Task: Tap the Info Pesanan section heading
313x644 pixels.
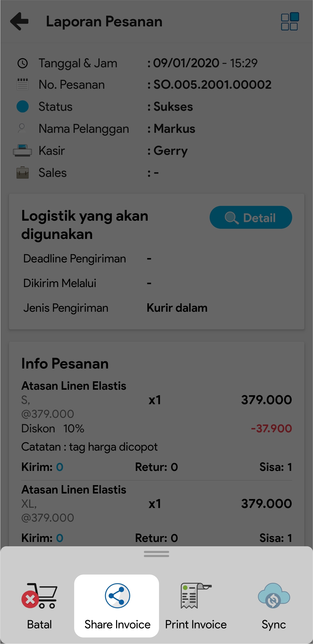Action: 65,363
